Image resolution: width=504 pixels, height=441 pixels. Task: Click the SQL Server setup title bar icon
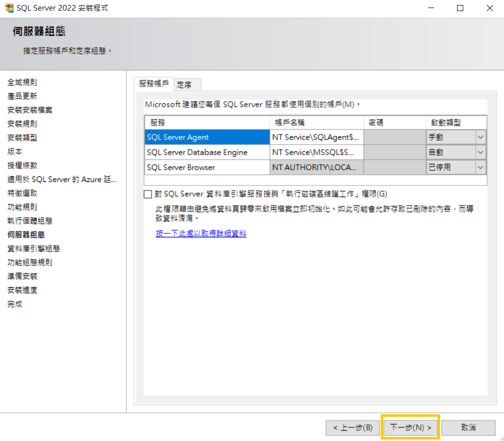pyautogui.click(x=10, y=8)
